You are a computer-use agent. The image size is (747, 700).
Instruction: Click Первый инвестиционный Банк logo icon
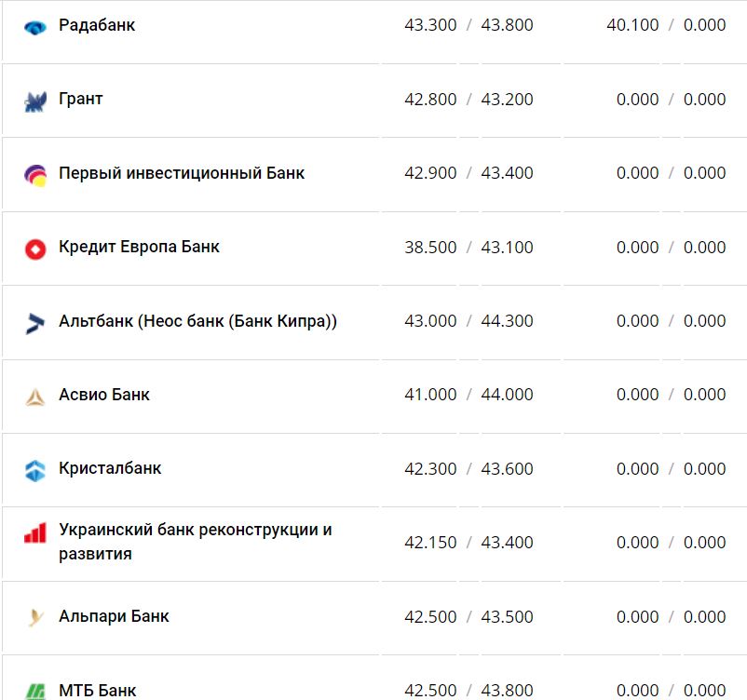point(35,174)
